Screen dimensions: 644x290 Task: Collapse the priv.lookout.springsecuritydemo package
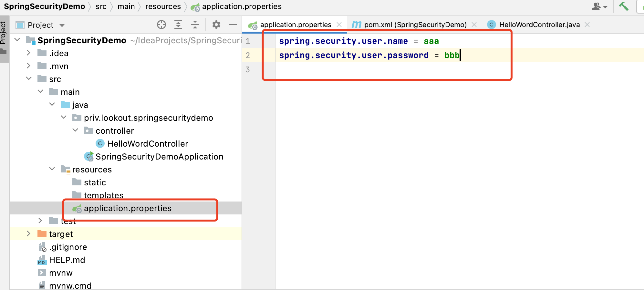[x=64, y=117]
